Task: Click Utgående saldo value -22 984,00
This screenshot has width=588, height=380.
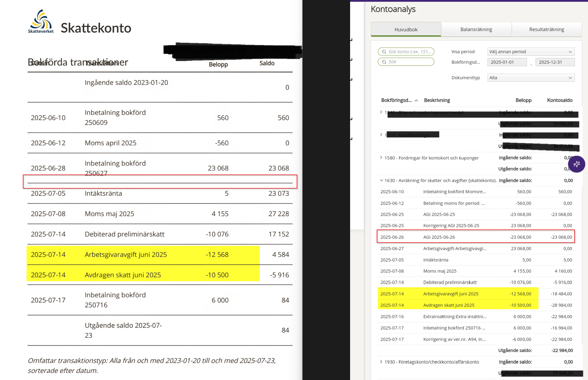Action: [562, 350]
